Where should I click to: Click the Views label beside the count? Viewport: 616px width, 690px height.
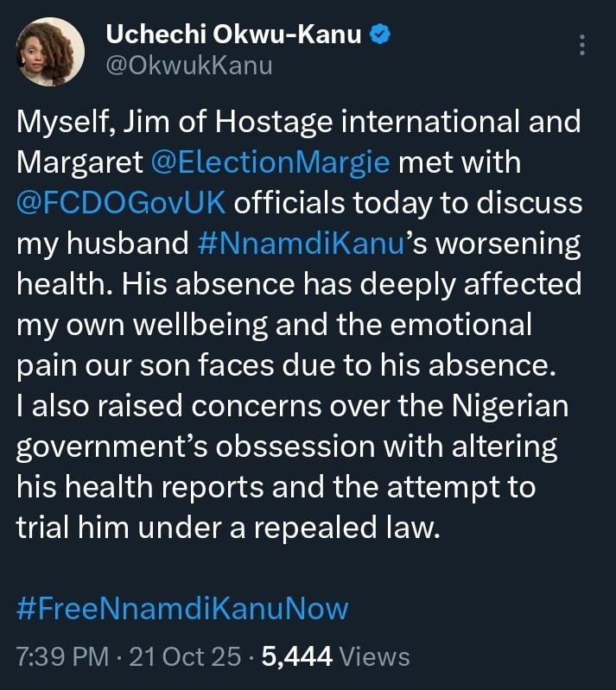[375, 657]
